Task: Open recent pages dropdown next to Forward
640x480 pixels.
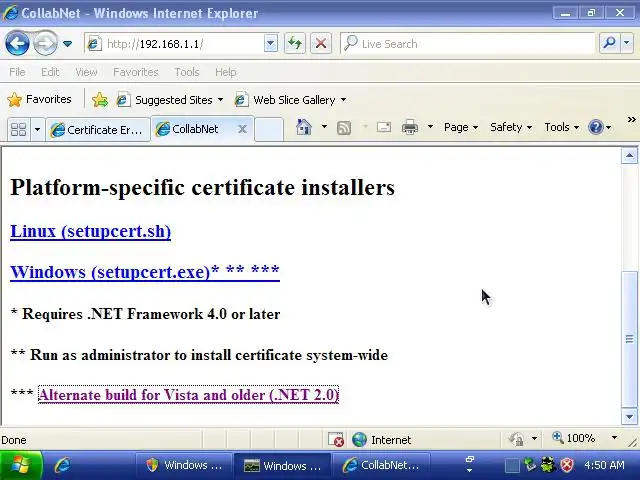Action: 68,43
